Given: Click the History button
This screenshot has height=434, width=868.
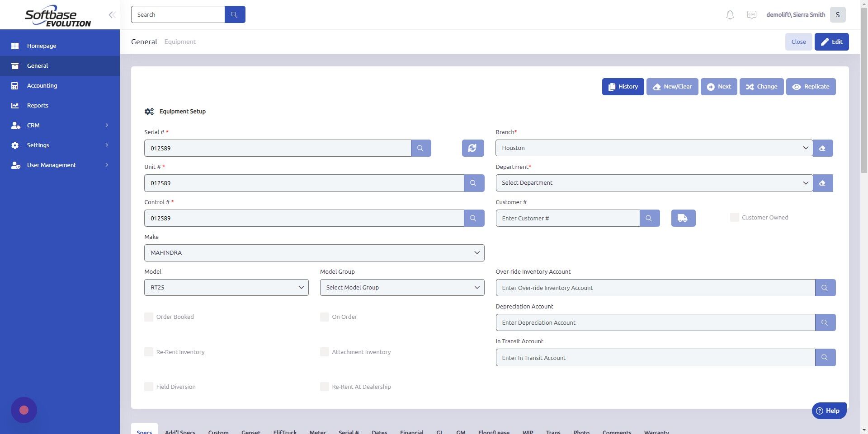Looking at the screenshot, I should pyautogui.click(x=623, y=86).
